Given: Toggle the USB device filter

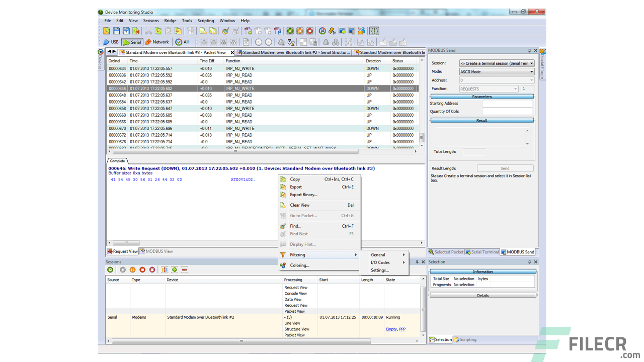Looking at the screenshot, I should tap(111, 42).
